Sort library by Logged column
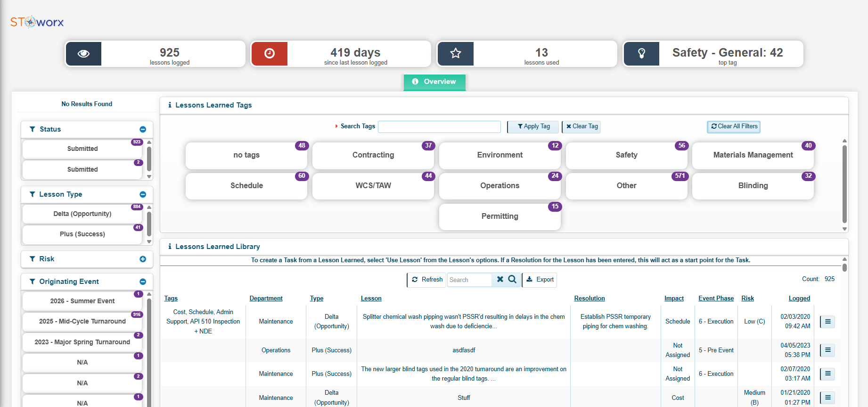The width and height of the screenshot is (868, 407). click(x=799, y=299)
